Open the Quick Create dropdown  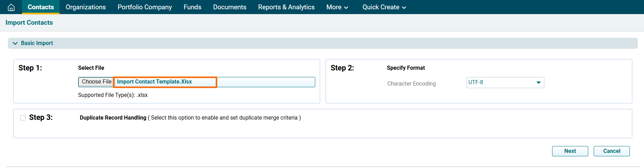point(384,7)
